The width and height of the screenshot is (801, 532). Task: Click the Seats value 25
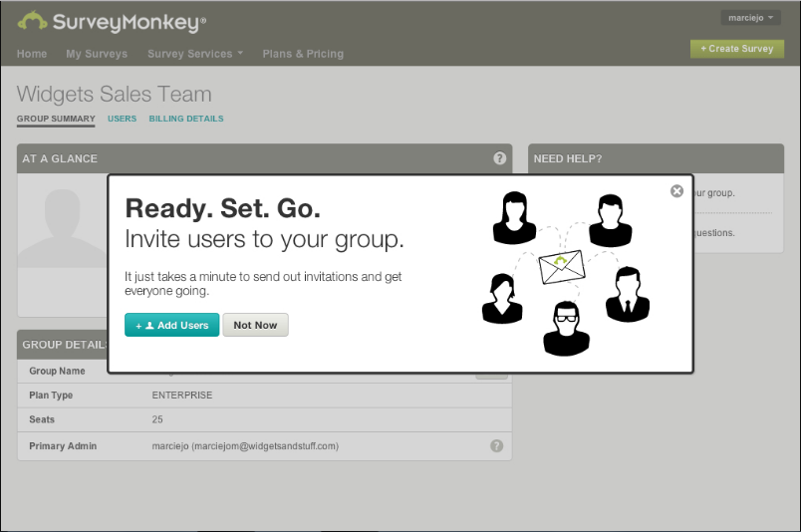coord(157,419)
